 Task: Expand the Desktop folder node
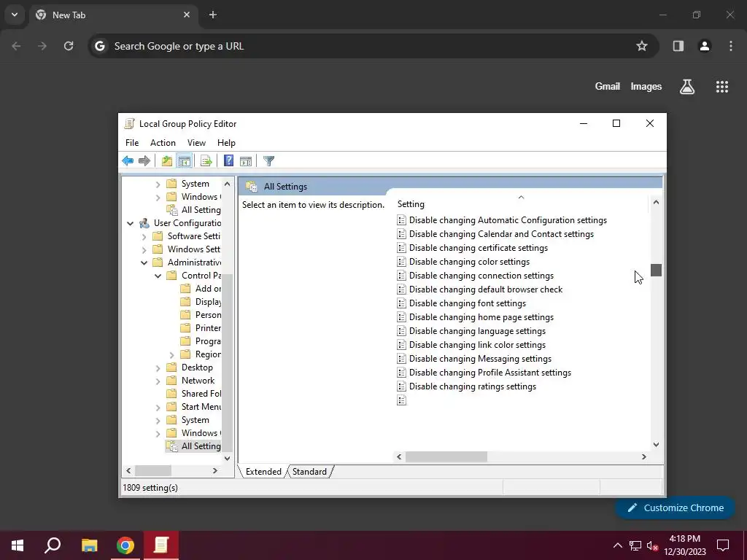(x=158, y=367)
